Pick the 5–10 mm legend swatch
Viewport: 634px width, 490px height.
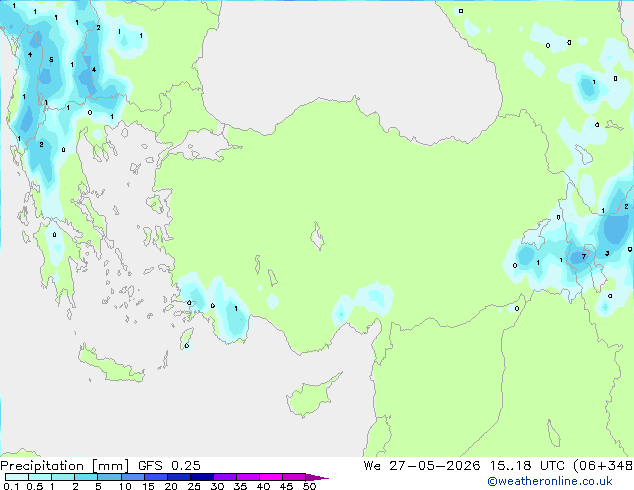point(110,477)
